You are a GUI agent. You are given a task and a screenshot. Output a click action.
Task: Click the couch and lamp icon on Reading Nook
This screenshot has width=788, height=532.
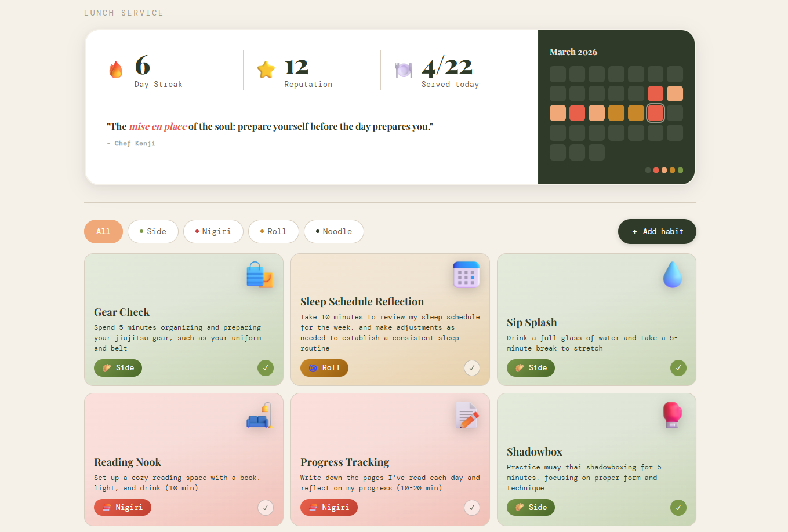click(x=259, y=415)
